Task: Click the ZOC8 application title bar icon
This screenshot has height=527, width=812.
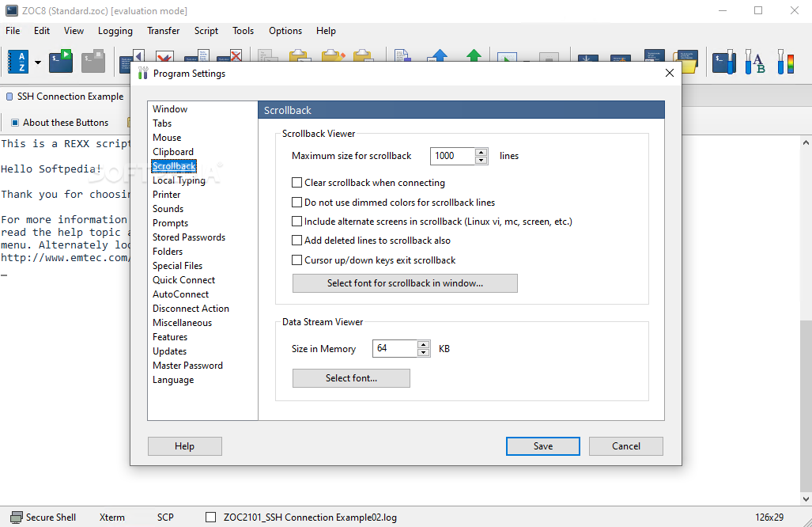Action: 11,10
